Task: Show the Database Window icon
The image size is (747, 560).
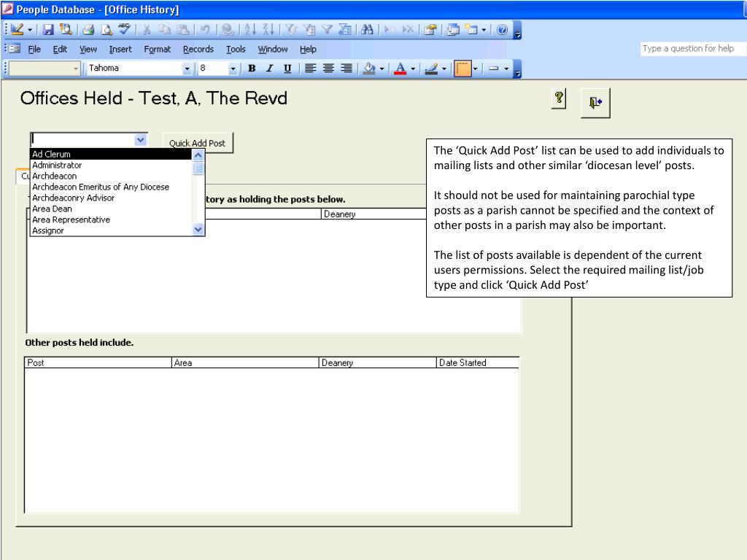Action: [x=453, y=29]
